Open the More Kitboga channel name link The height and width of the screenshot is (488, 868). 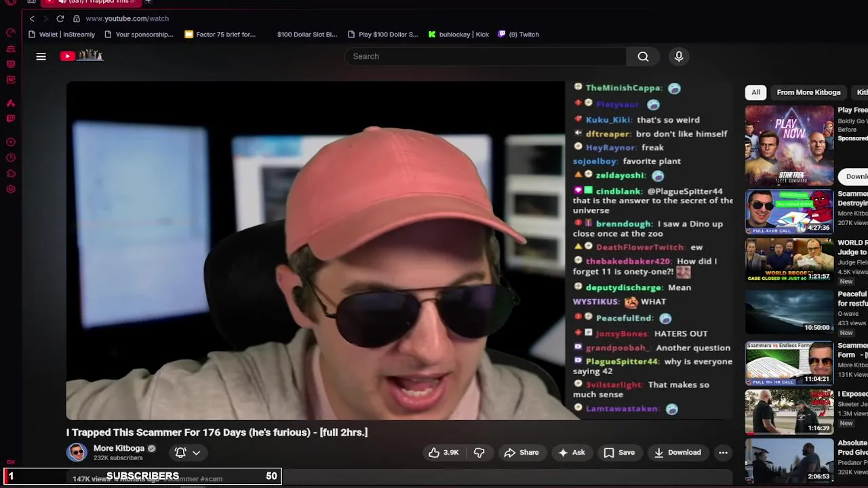pyautogui.click(x=119, y=448)
